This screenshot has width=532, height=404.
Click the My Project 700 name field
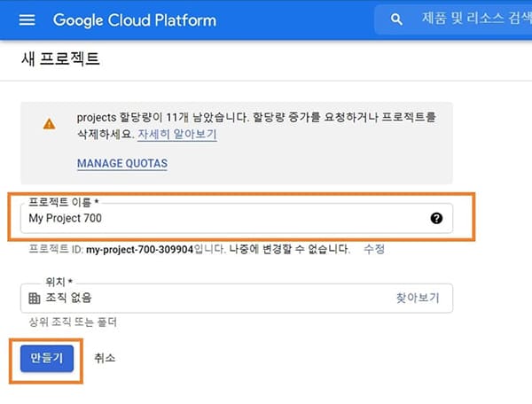click(x=237, y=218)
